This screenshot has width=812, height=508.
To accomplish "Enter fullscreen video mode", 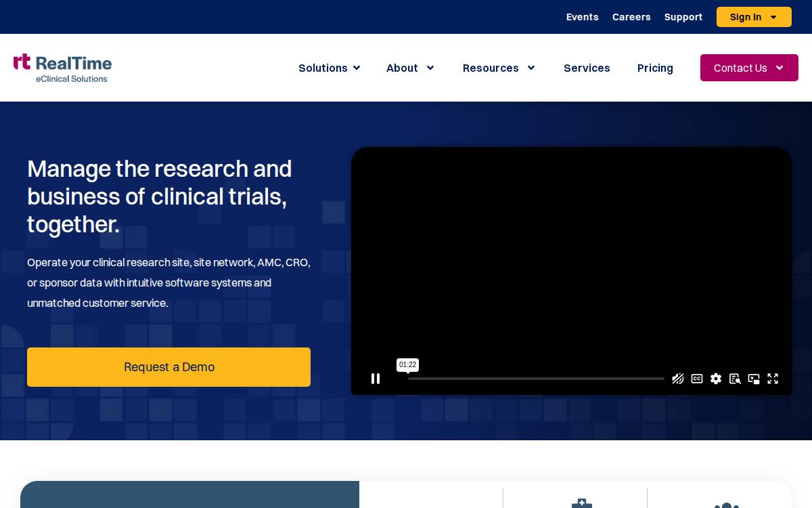I will point(773,379).
